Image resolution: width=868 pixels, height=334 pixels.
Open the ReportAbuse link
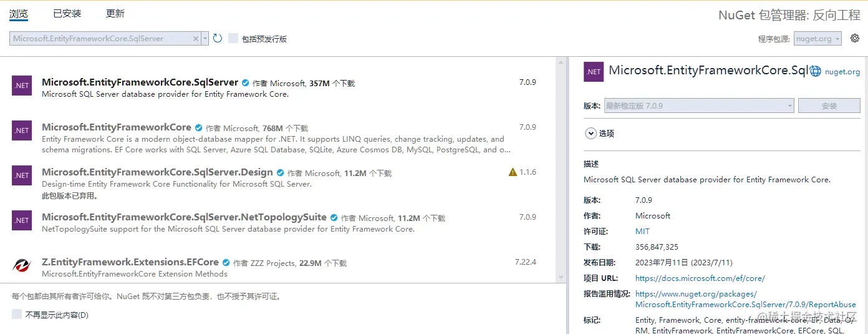[745, 299]
